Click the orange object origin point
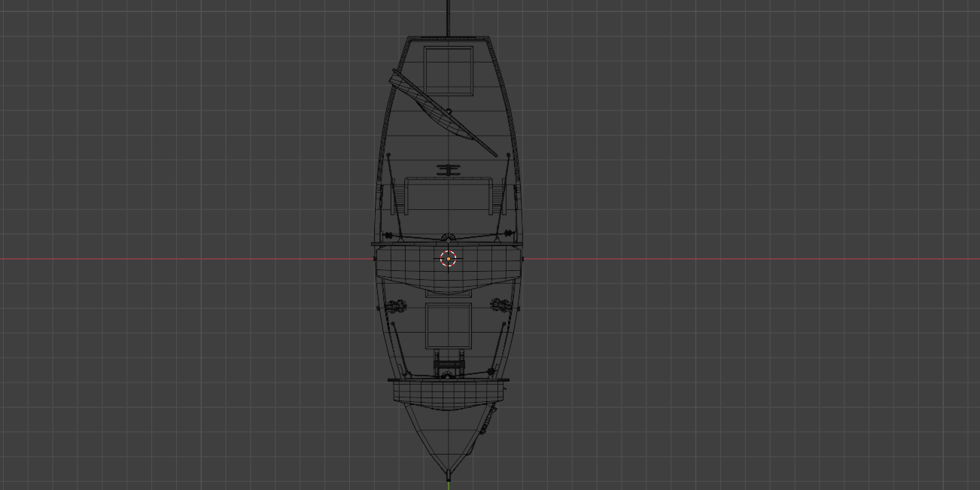The height and width of the screenshot is (490, 980). click(448, 259)
